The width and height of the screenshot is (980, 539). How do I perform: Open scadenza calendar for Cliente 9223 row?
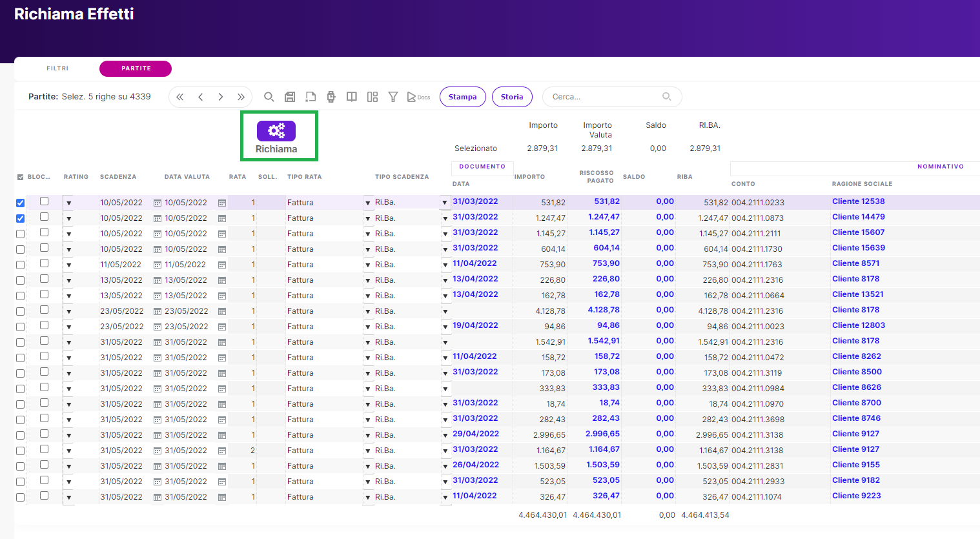[158, 497]
